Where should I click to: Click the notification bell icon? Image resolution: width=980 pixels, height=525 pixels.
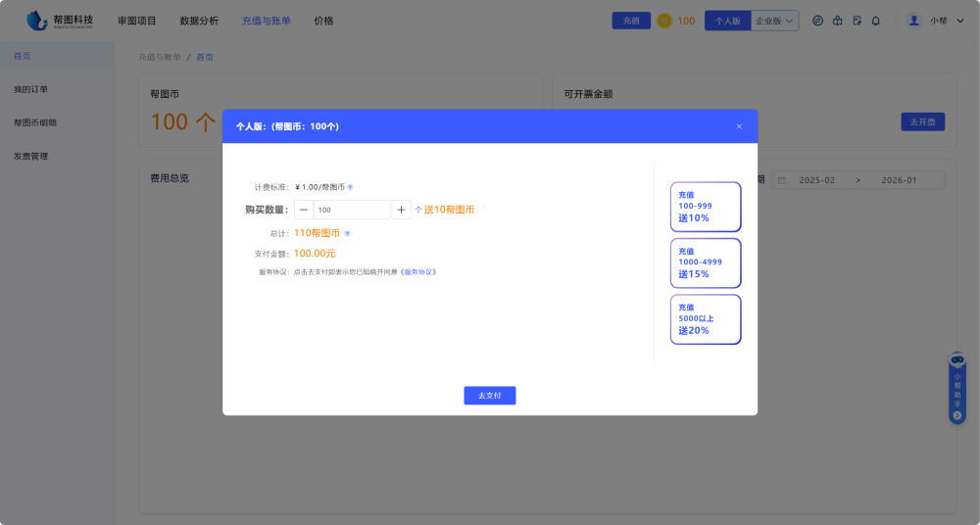pos(876,21)
